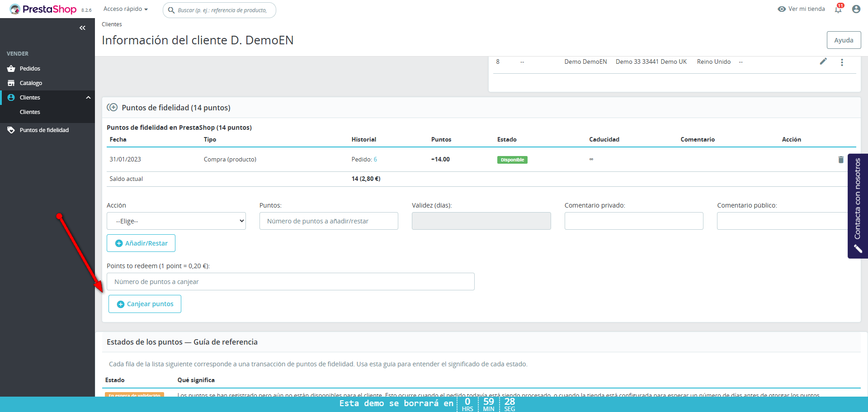Open the employee profile avatar
The height and width of the screenshot is (412, 868).
click(x=856, y=9)
